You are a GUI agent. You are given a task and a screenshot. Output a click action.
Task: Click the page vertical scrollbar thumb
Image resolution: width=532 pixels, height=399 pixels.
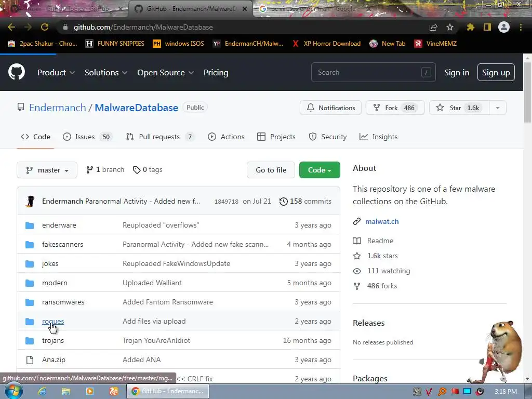(527, 91)
